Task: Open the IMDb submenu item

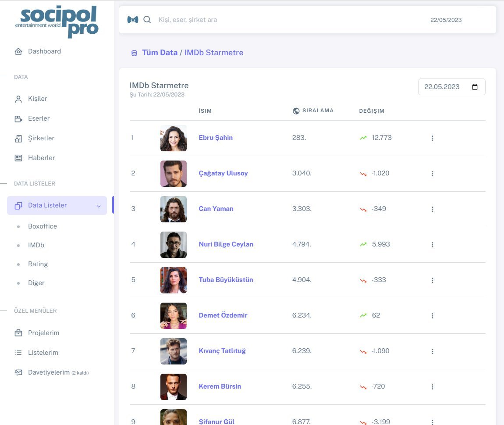Action: click(36, 245)
